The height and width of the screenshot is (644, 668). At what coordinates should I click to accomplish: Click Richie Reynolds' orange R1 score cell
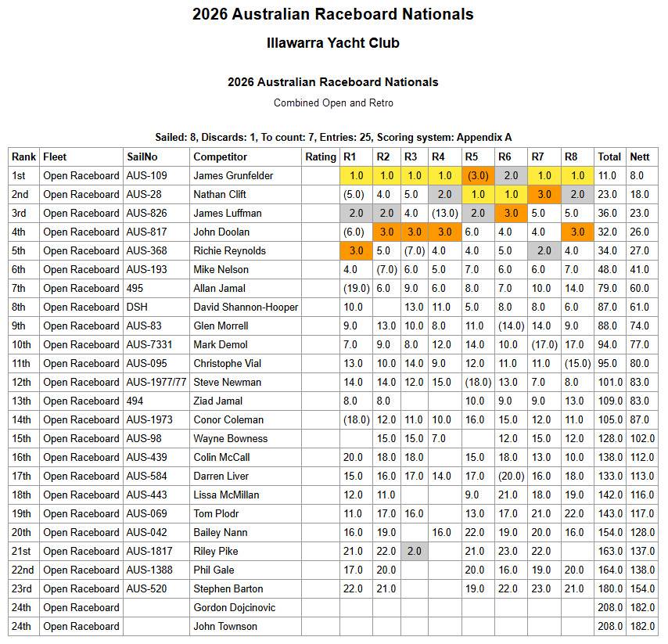coord(354,251)
